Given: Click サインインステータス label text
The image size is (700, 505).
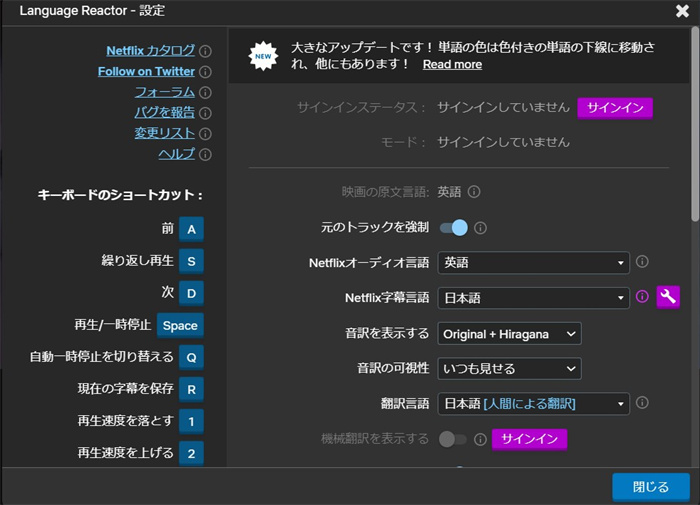Looking at the screenshot, I should (361, 108).
